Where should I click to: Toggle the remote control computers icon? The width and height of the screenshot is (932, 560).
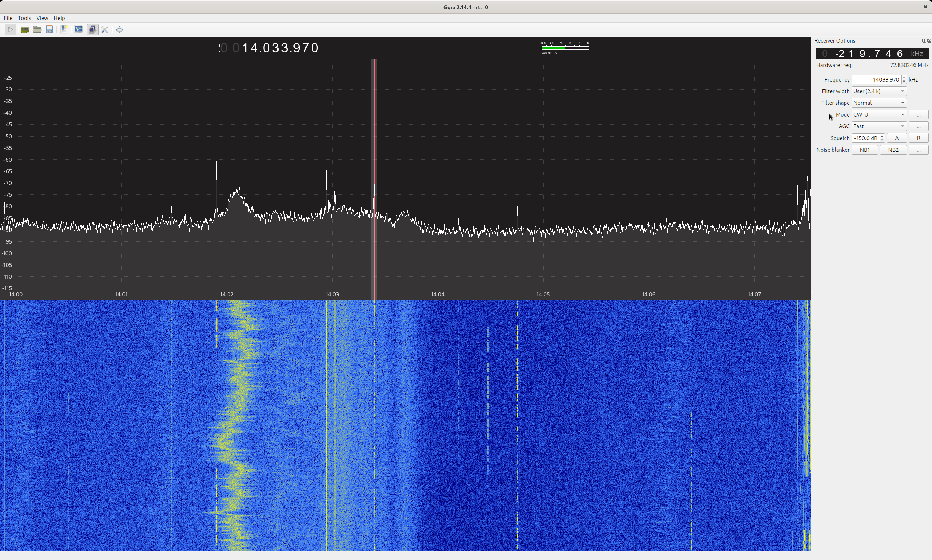point(92,29)
